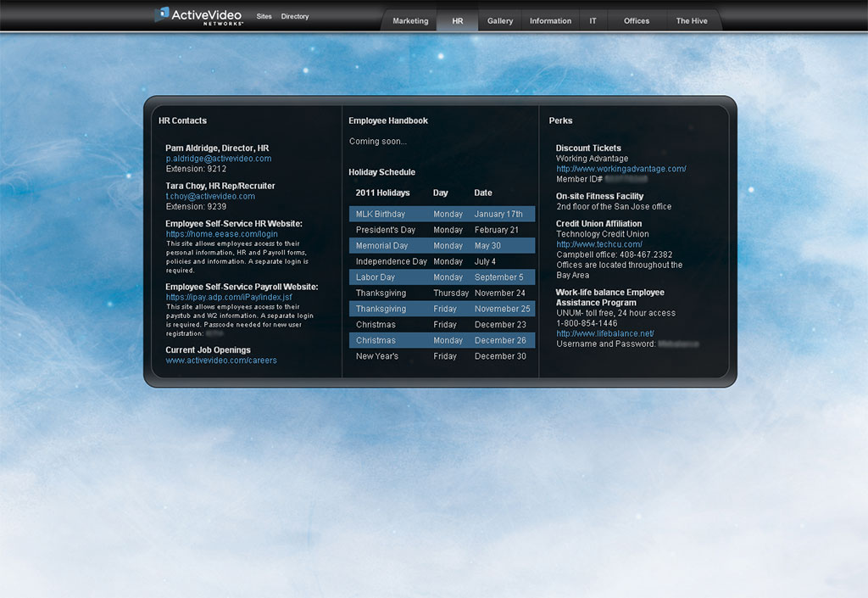Viewport: 868px width, 598px height.
Task: Click the 2011 Holidays column header
Action: (x=382, y=193)
